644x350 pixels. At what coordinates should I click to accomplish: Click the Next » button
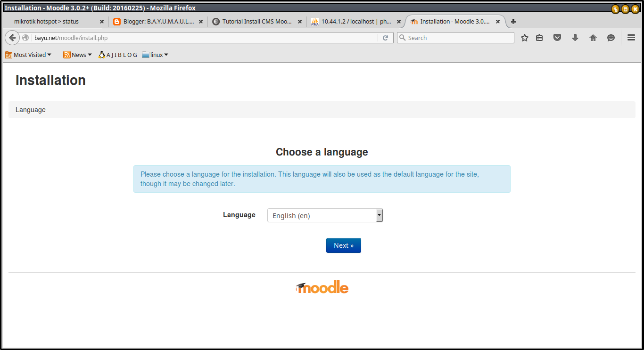point(344,245)
